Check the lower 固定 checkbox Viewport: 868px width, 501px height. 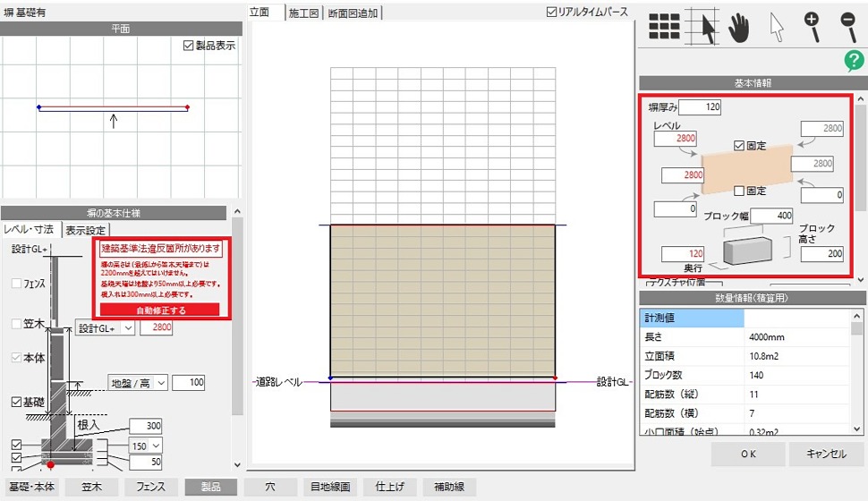739,191
